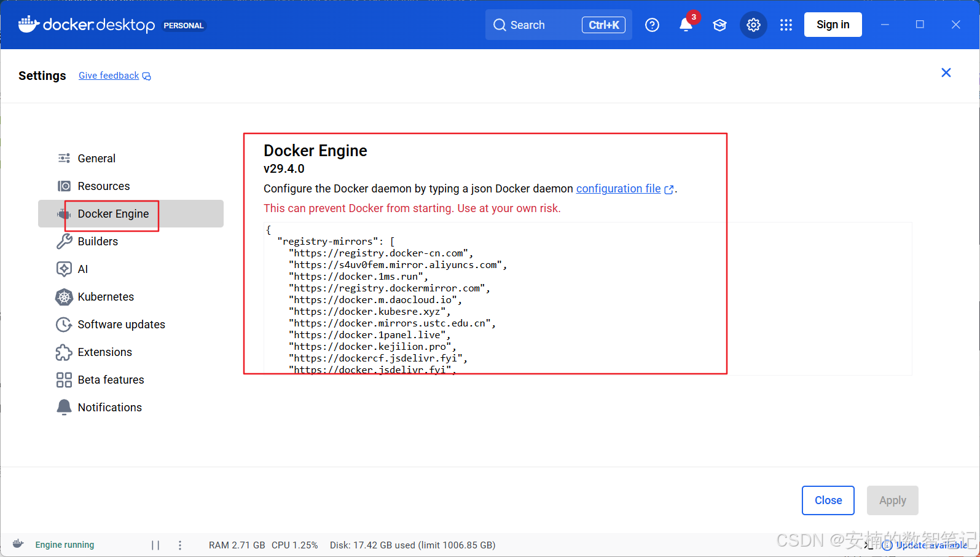980x557 pixels.
Task: Open the help menu question mark icon
Action: pos(652,25)
